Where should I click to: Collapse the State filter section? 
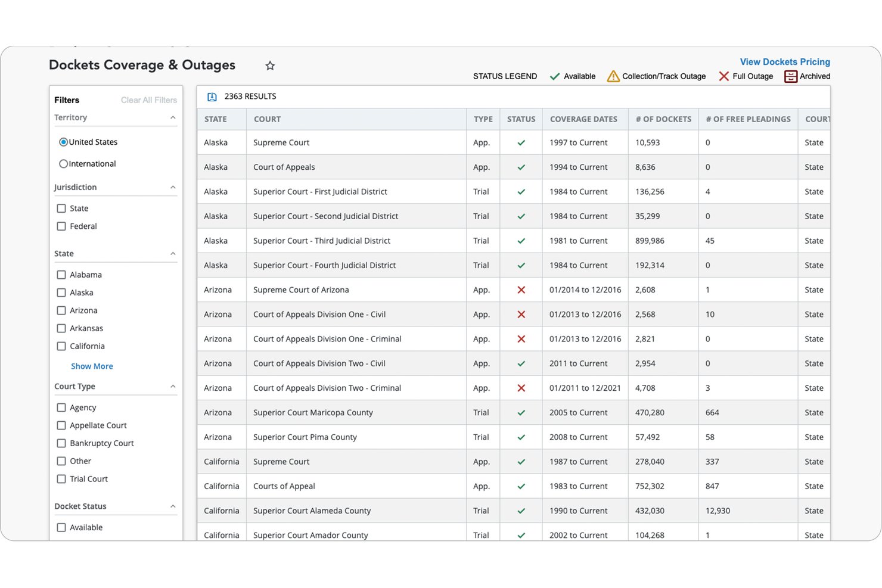173,253
